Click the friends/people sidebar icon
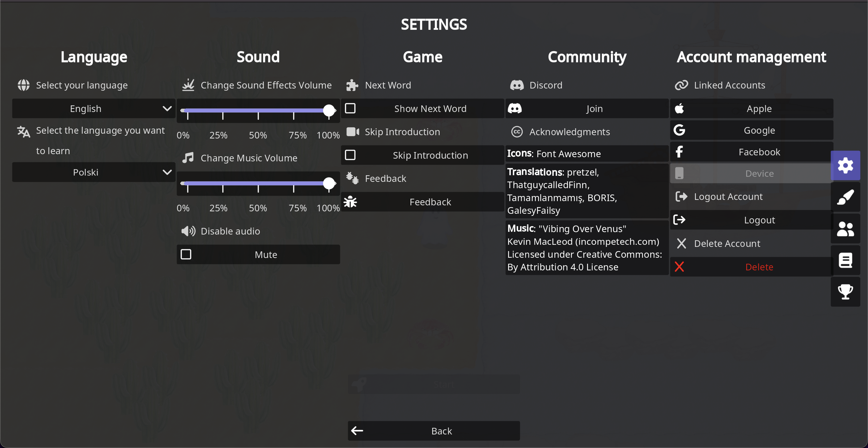 click(x=845, y=229)
